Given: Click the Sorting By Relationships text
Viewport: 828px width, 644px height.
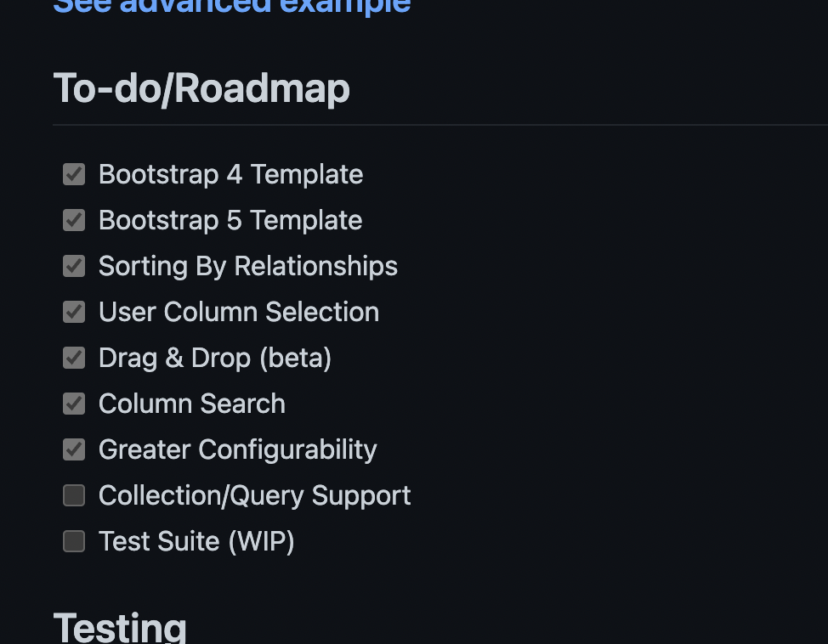Looking at the screenshot, I should click(248, 266).
